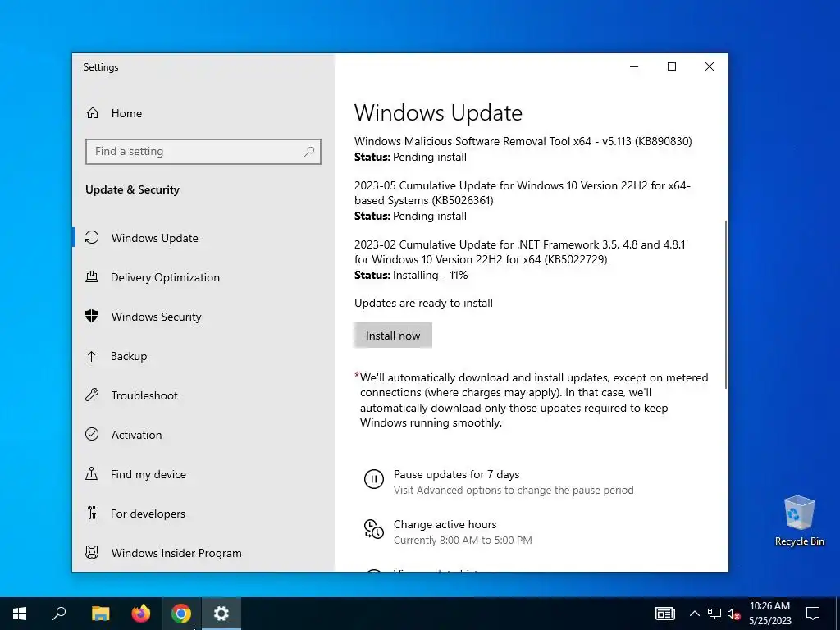Open Windows Insider Program label
The height and width of the screenshot is (630, 840).
click(x=176, y=553)
